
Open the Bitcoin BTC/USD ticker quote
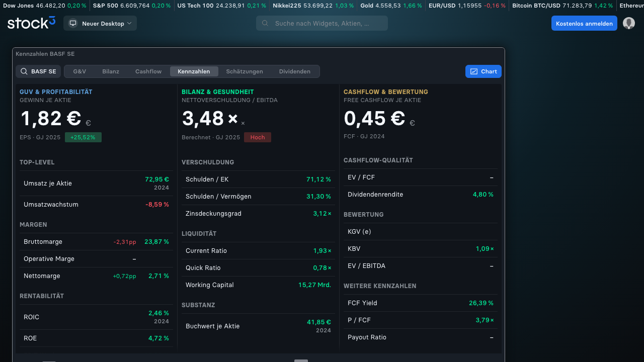(x=562, y=6)
